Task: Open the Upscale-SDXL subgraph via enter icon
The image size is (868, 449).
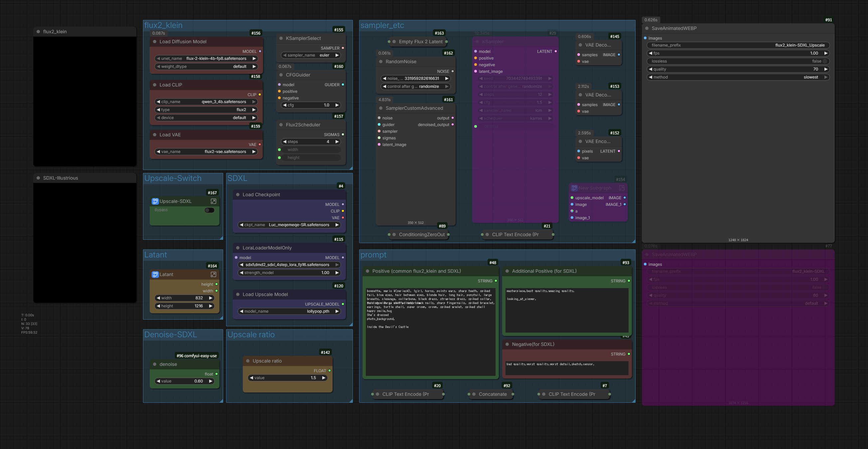Action: pyautogui.click(x=213, y=201)
